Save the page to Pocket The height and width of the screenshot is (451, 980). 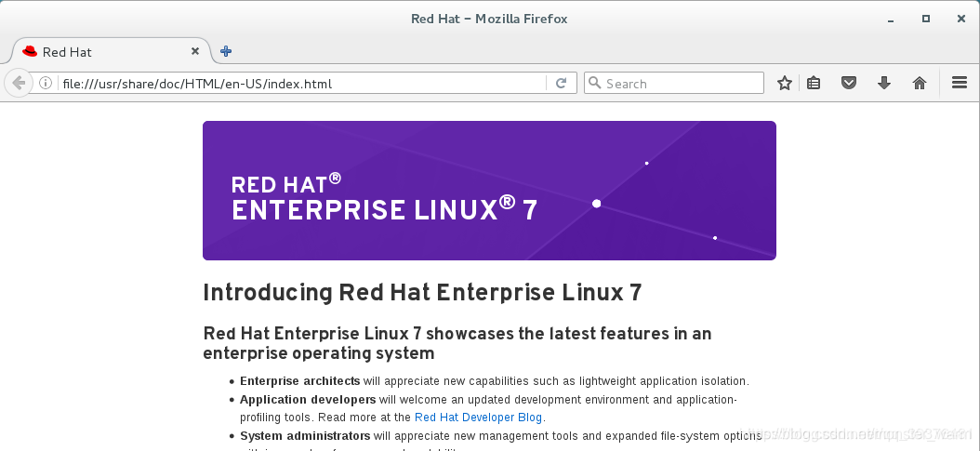pyautogui.click(x=848, y=83)
